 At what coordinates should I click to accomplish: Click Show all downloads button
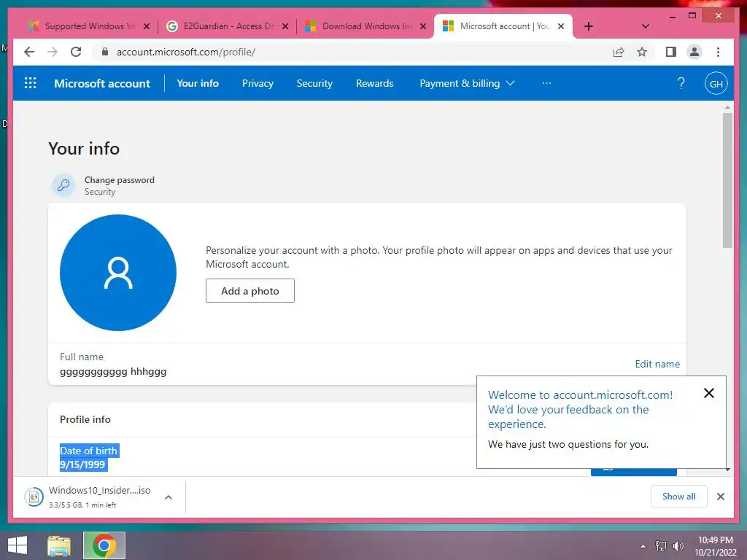(679, 497)
